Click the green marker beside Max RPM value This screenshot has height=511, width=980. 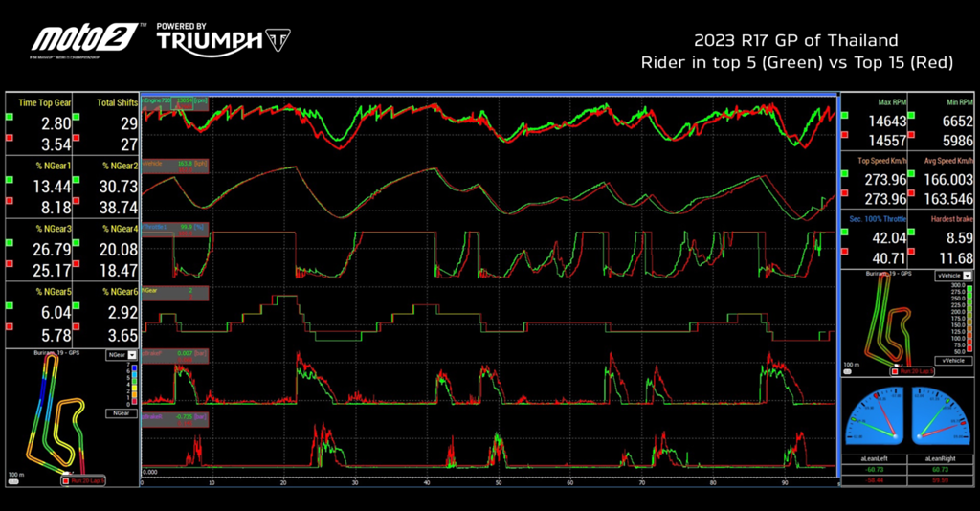click(845, 116)
